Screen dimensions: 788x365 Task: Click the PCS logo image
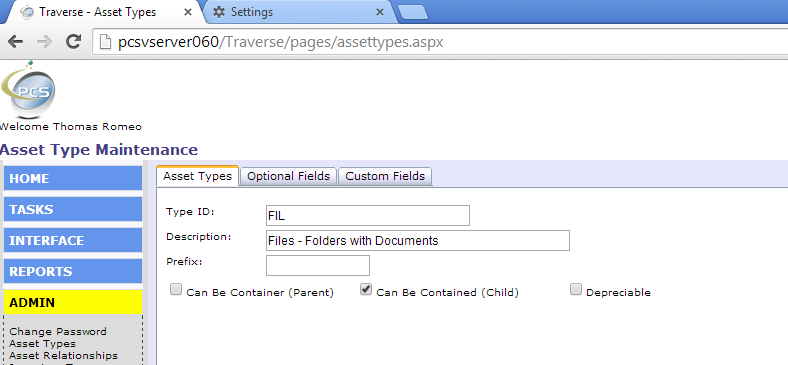coord(29,90)
